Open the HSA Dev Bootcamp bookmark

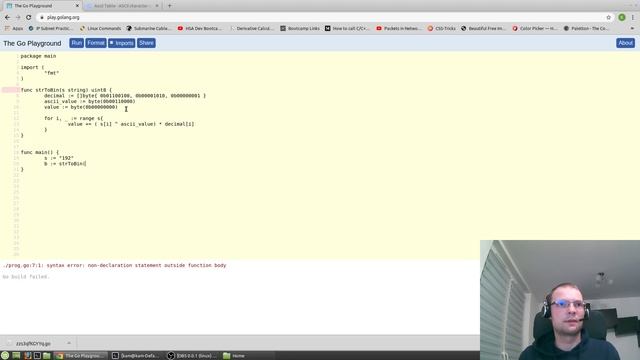(200, 29)
